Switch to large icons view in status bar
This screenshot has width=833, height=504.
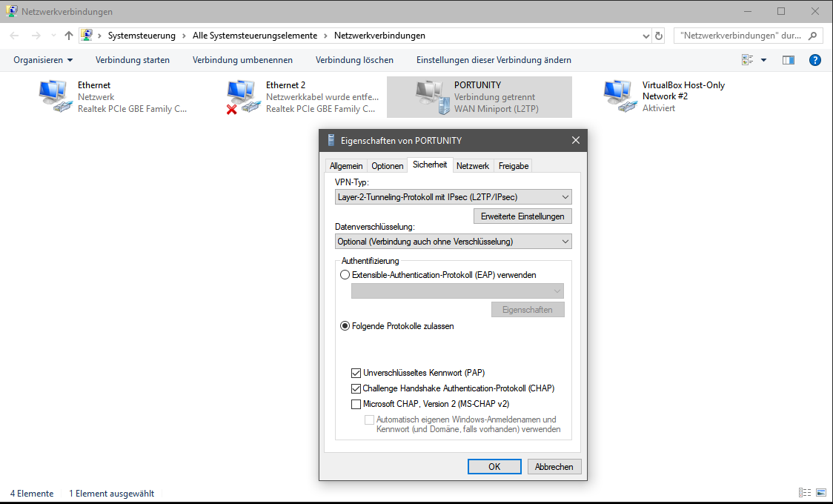pos(821,493)
